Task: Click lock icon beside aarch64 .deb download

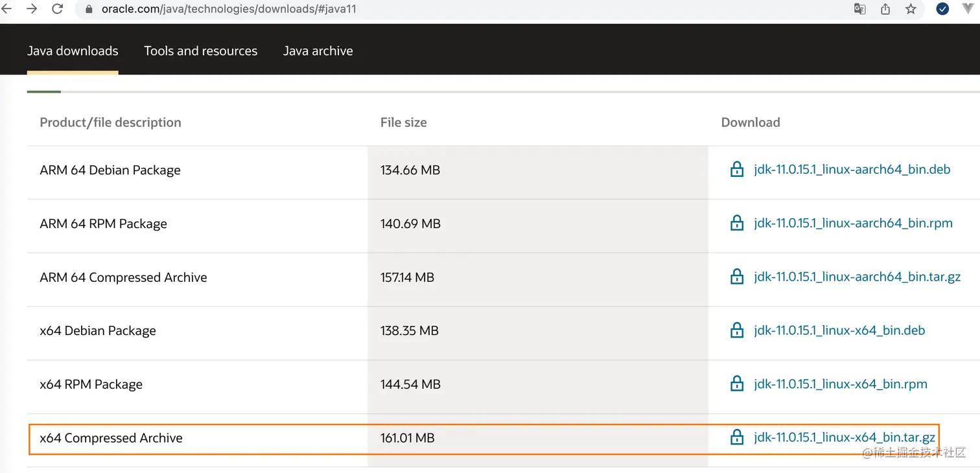Action: coord(737,170)
